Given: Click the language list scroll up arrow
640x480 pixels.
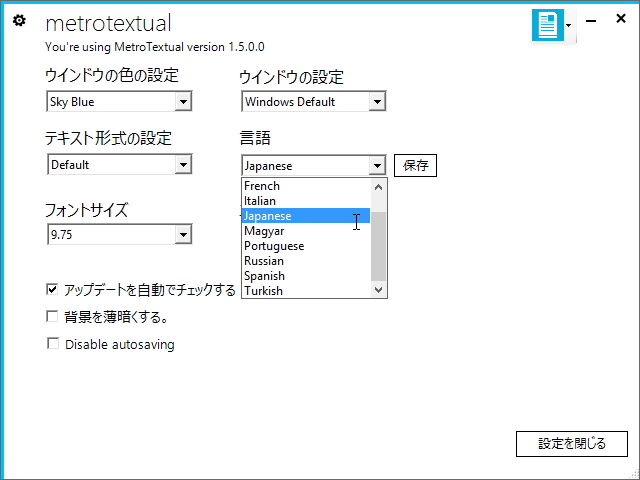Looking at the screenshot, I should (378, 187).
